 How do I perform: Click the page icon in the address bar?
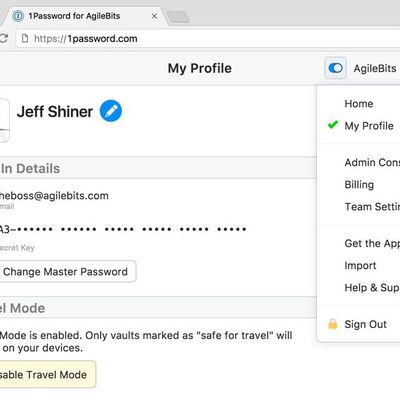click(25, 38)
